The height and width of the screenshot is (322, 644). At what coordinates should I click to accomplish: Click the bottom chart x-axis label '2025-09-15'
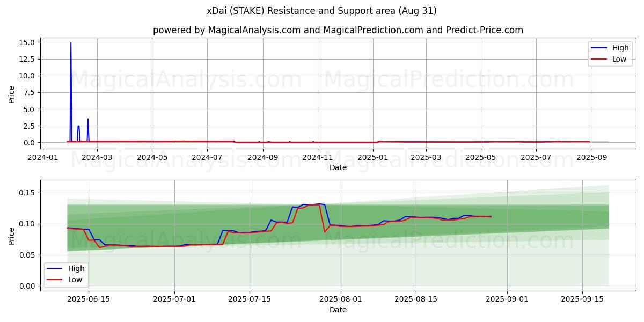tap(582, 299)
